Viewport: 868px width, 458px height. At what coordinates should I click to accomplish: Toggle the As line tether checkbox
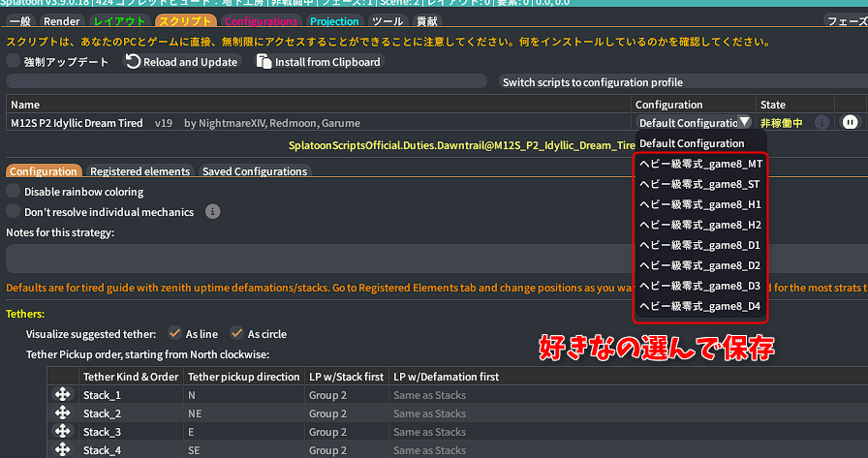tap(174, 334)
